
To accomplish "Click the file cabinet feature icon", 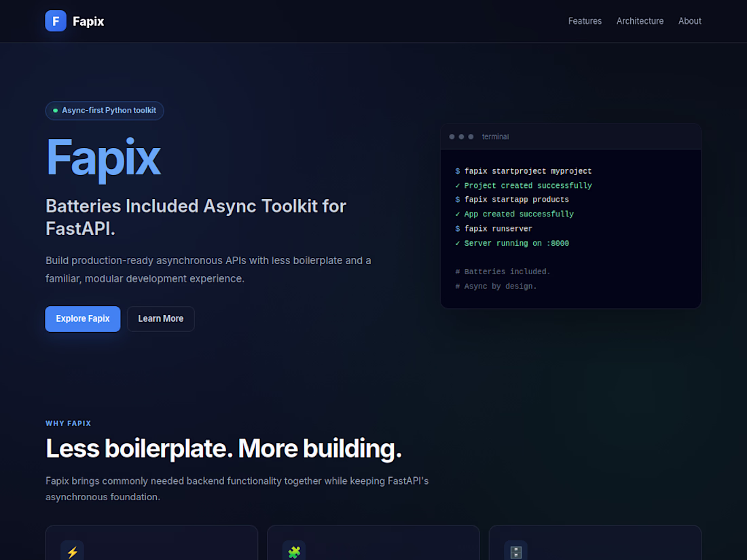I will coord(516,551).
